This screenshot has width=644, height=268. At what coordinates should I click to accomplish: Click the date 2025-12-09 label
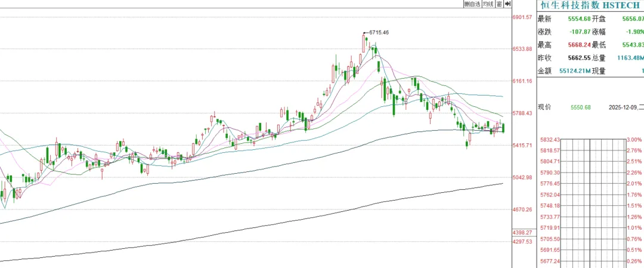(x=626, y=107)
